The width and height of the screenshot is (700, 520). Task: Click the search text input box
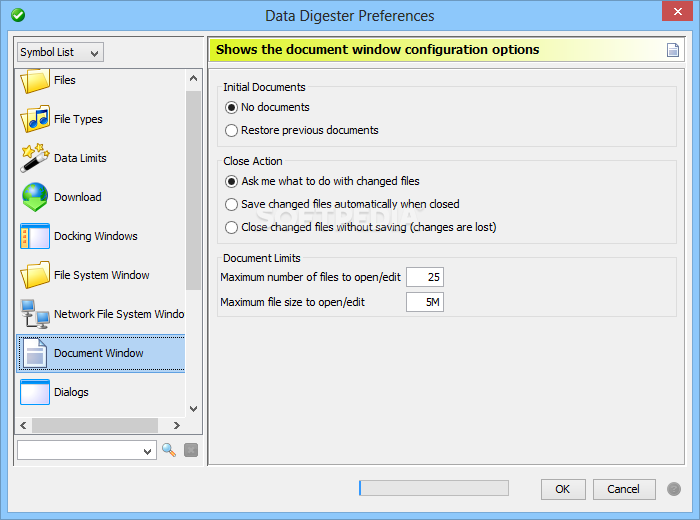[79, 450]
